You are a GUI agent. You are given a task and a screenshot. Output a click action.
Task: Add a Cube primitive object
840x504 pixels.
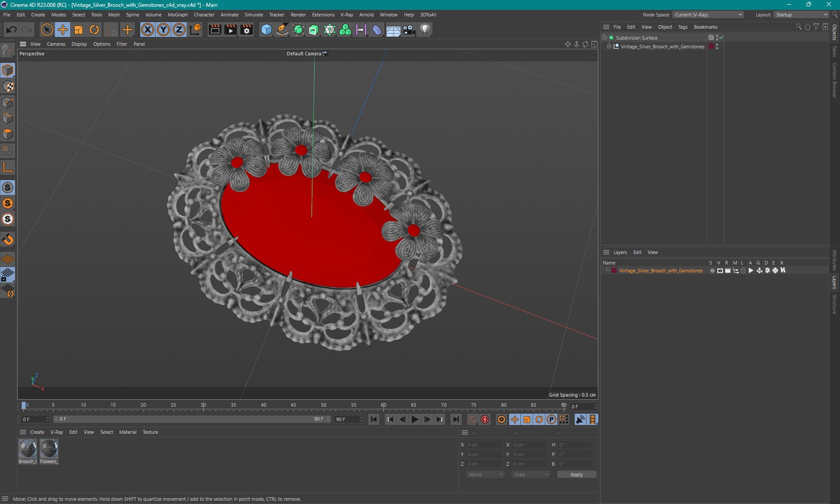(x=266, y=30)
